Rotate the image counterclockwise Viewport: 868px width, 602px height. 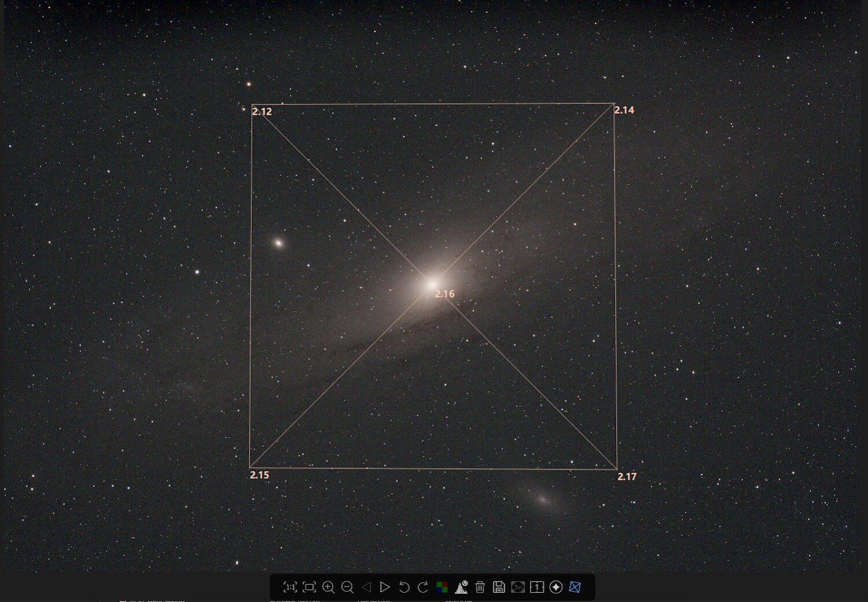click(404, 587)
